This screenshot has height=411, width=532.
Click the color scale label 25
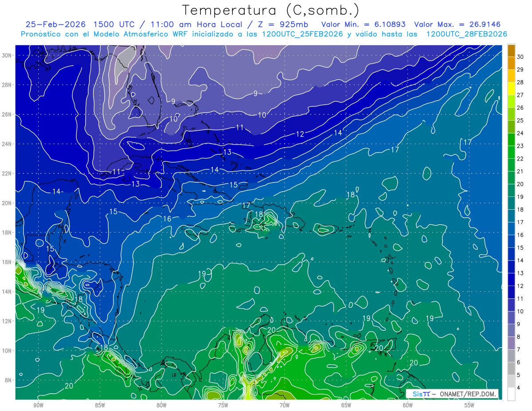coord(520,120)
